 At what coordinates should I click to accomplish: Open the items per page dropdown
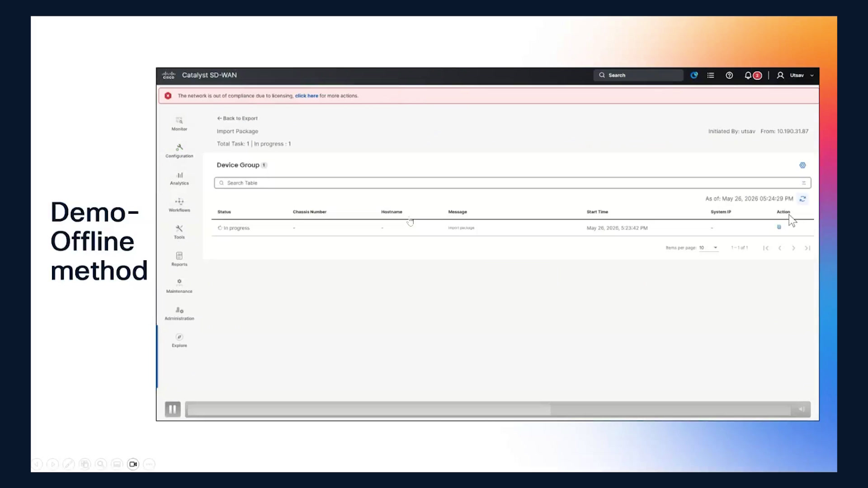point(708,248)
